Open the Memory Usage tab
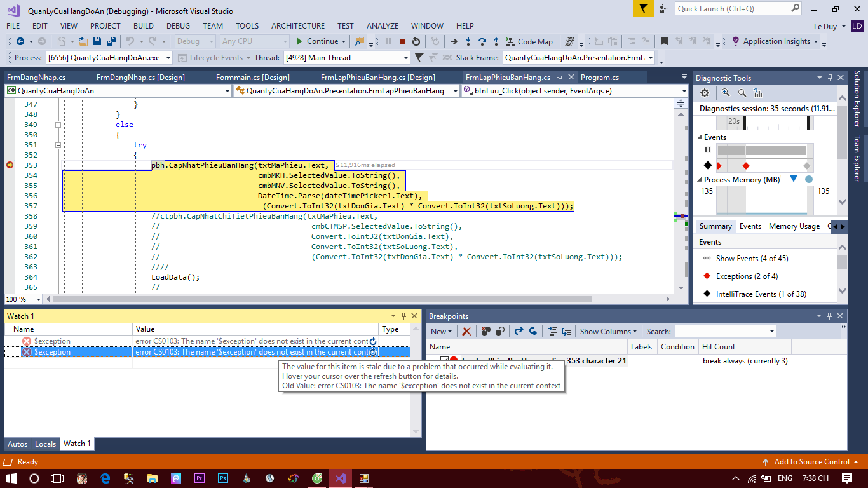868x488 pixels. (794, 226)
